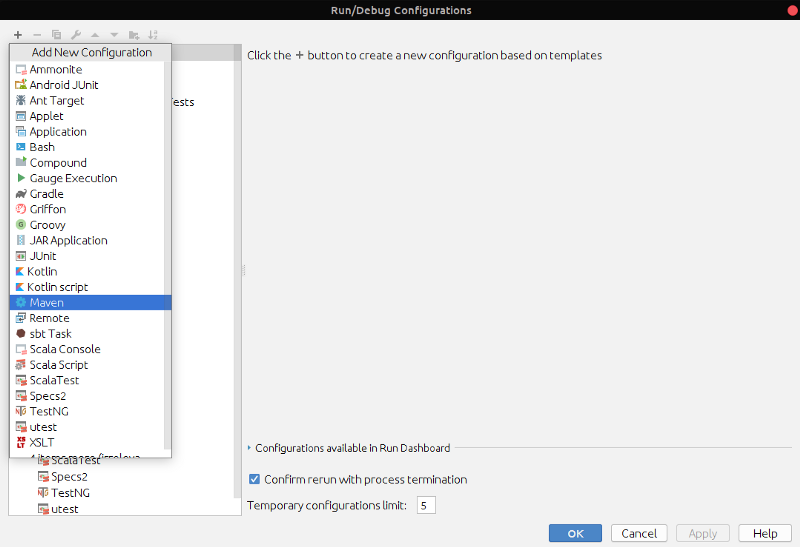
Task: Click the Help button
Action: tap(765, 533)
